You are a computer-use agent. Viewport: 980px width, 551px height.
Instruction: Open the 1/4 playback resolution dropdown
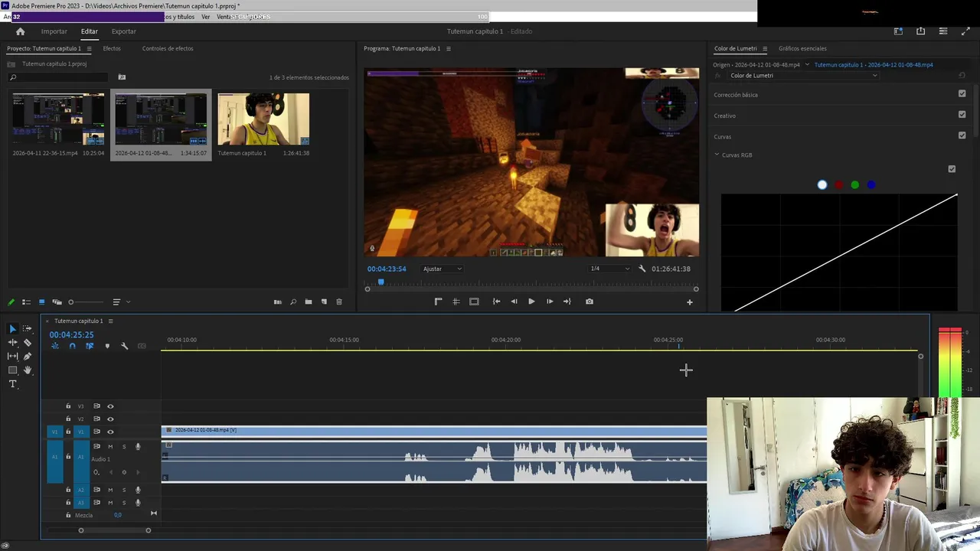coord(609,269)
